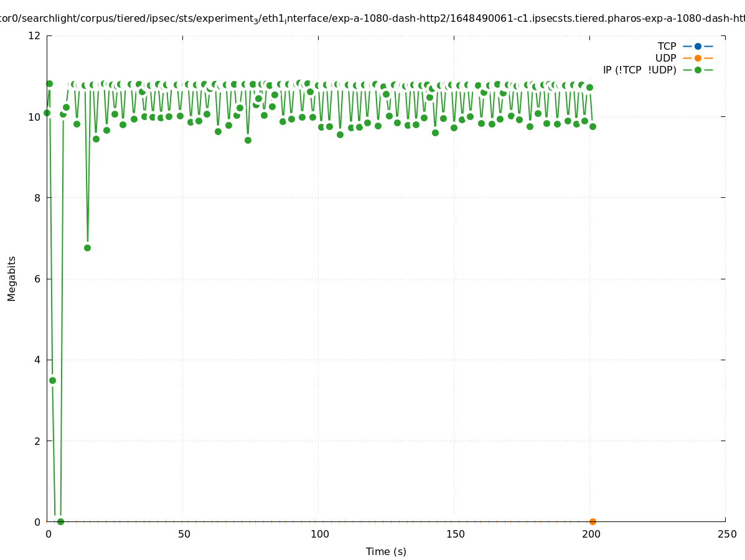Click the 8 tick label on y-axis
Viewport: 745px width, 560px height.
37,198
